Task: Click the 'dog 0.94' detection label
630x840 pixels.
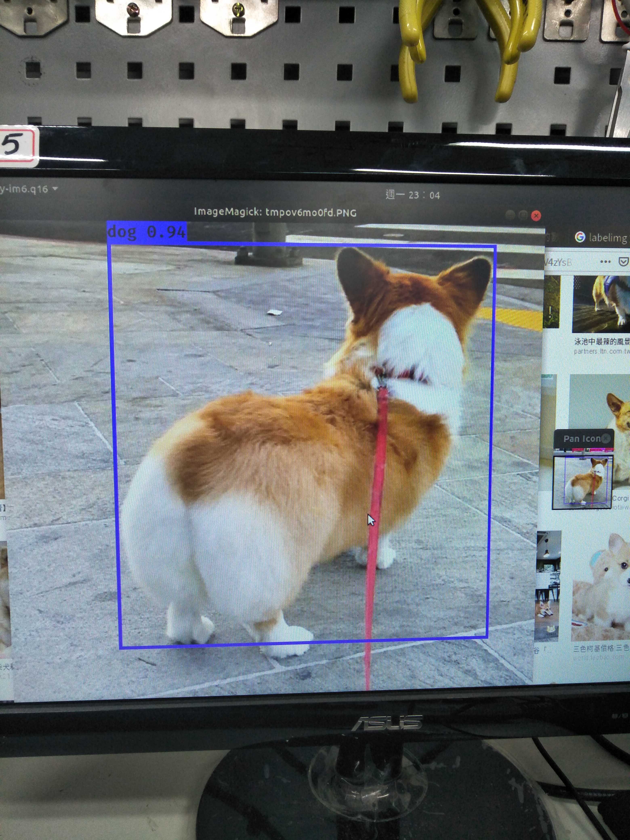Action: tap(147, 231)
